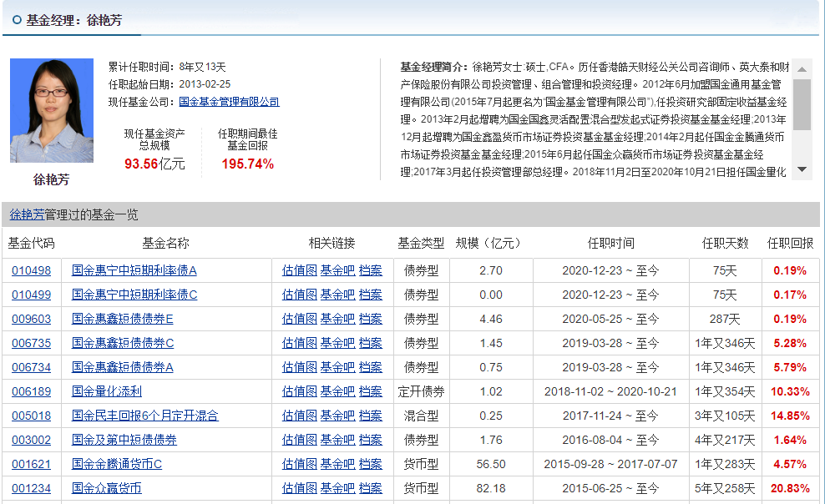Open fund 国金惠宁中短期利率债C

(x=134, y=295)
